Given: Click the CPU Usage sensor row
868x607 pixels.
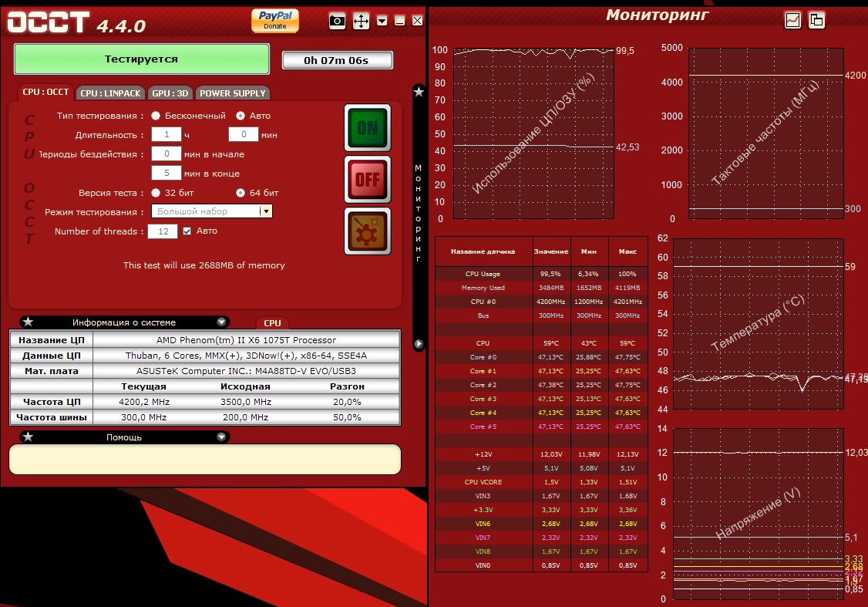Looking at the screenshot, I should point(541,274).
